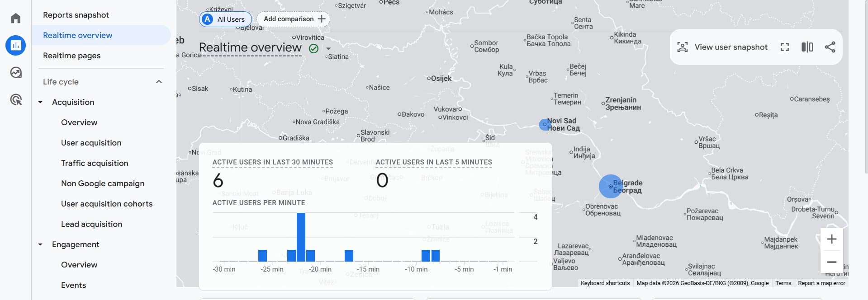
Task: Open Keyboard shortcuts link on map
Action: pos(605,283)
